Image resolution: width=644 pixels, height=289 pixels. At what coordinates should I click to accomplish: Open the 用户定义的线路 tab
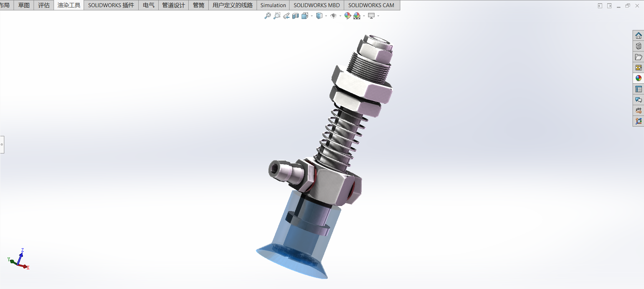233,5
